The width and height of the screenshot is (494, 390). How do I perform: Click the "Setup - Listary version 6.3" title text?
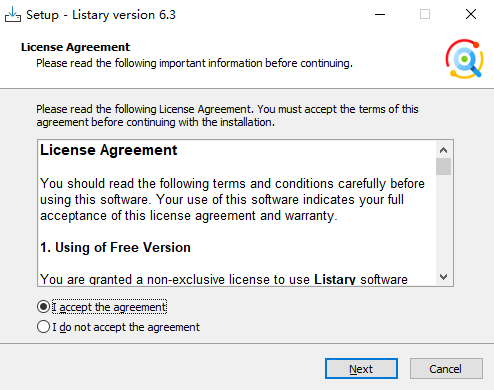coord(101,15)
